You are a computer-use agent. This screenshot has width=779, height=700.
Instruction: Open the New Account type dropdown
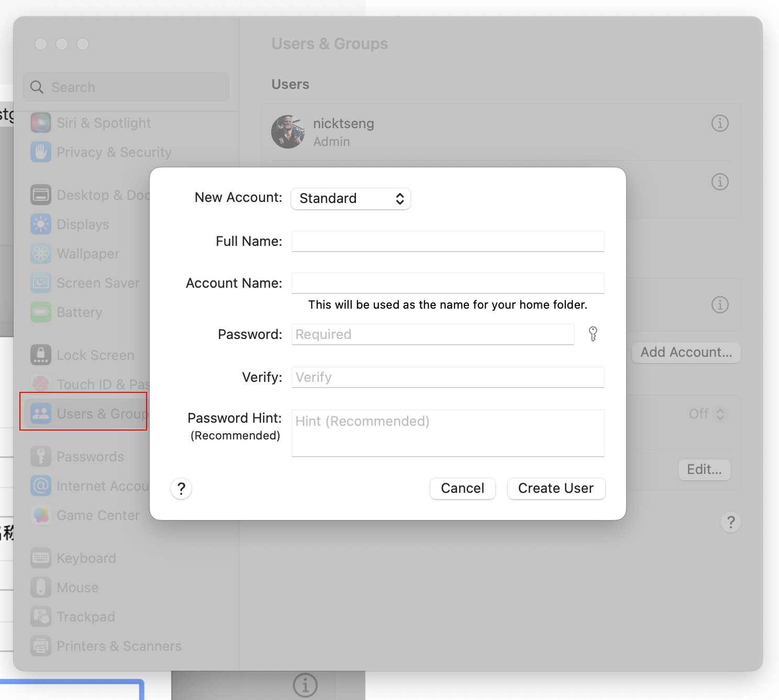coord(351,199)
